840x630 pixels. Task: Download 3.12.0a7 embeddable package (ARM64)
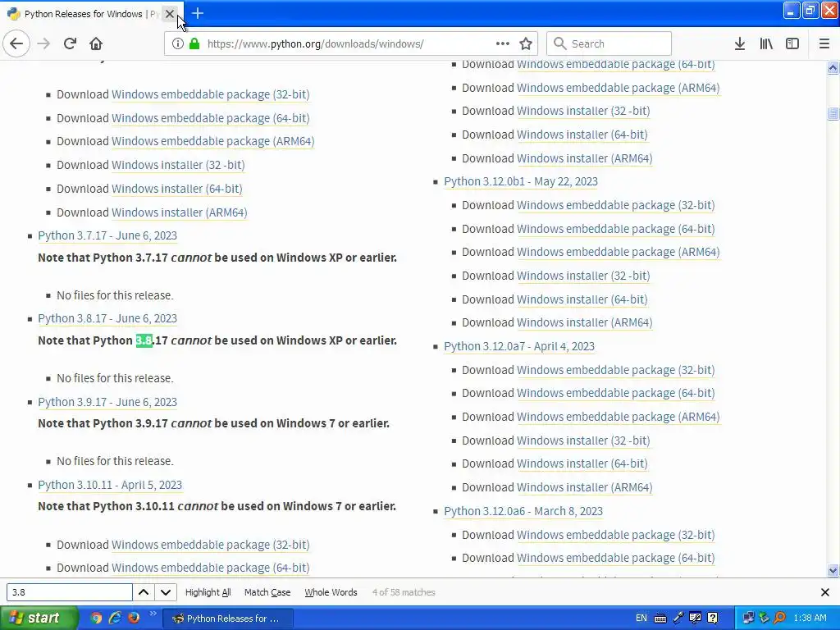click(x=618, y=417)
